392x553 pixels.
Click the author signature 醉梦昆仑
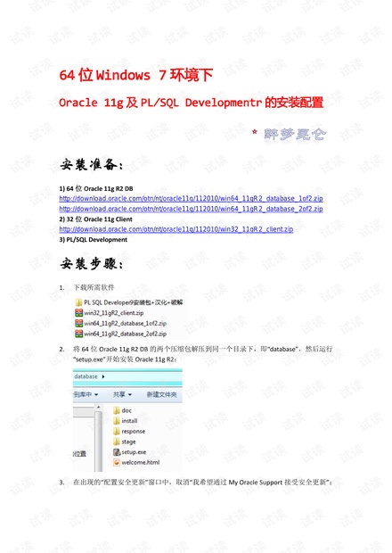pos(295,134)
